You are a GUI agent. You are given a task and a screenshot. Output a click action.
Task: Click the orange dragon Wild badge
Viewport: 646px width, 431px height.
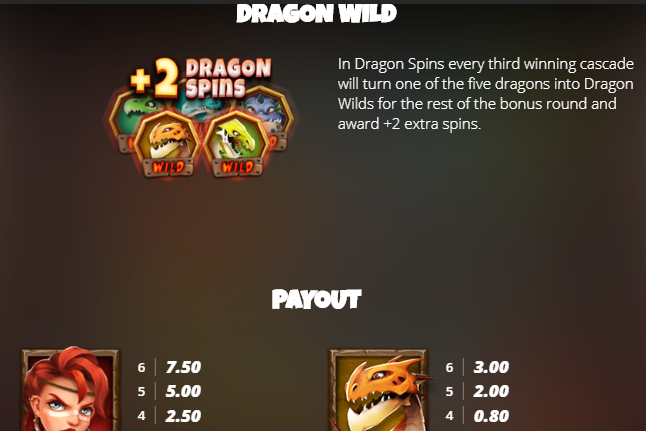point(167,145)
